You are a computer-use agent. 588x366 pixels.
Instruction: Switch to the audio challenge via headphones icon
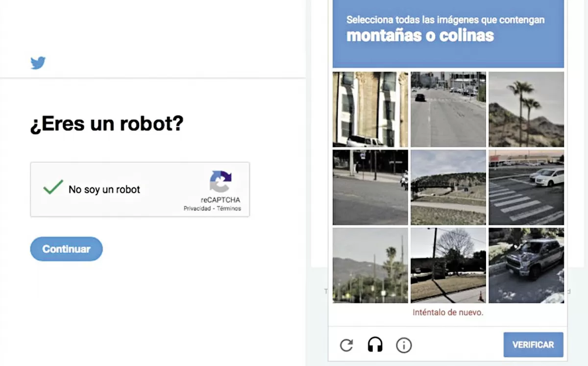coord(375,345)
